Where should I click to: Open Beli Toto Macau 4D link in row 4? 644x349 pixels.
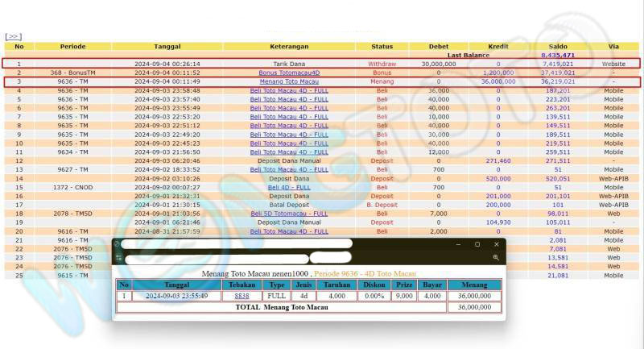289,90
